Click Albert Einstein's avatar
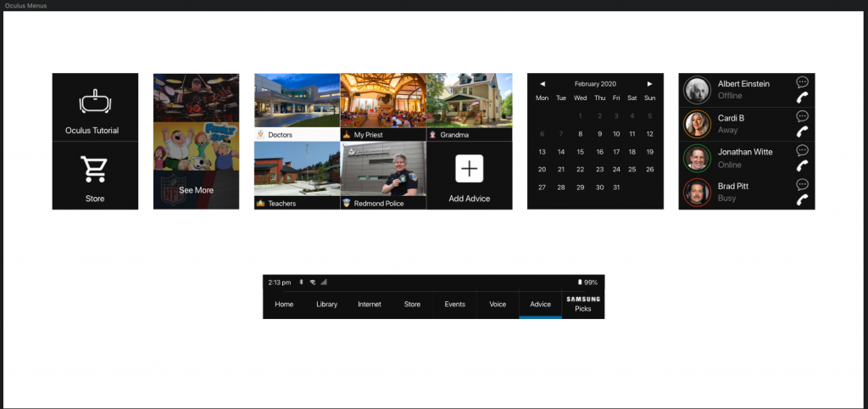Screen dimensions: 868x409 [697, 90]
